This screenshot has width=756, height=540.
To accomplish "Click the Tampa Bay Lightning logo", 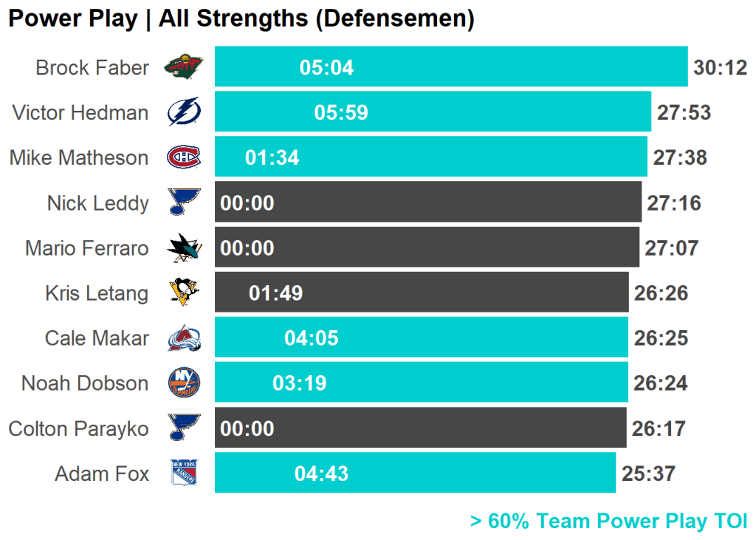I will 182,112.
